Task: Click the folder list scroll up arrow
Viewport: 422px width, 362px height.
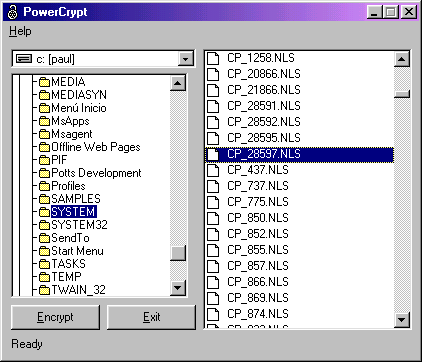Action: click(x=178, y=83)
